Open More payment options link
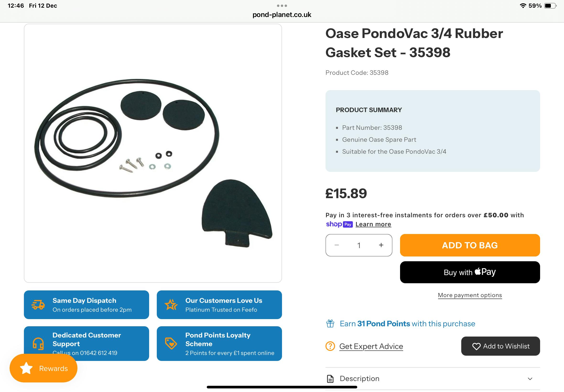The image size is (564, 392). [470, 295]
